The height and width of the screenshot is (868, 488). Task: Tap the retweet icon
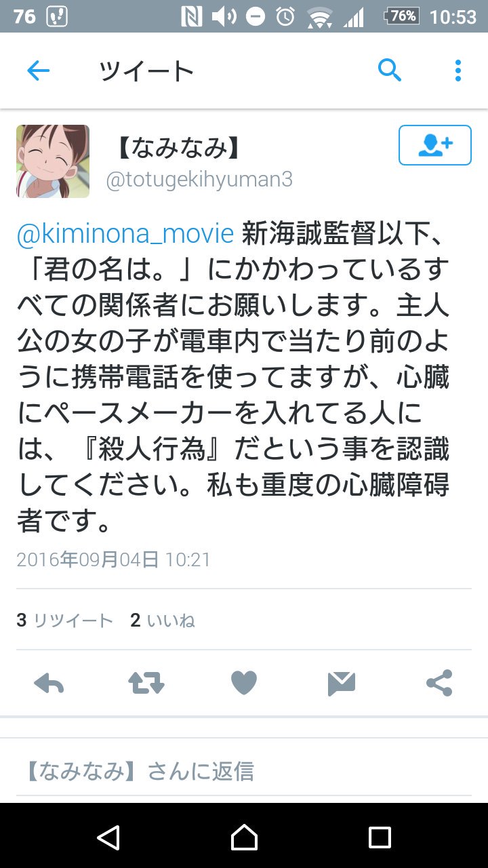pyautogui.click(x=146, y=684)
